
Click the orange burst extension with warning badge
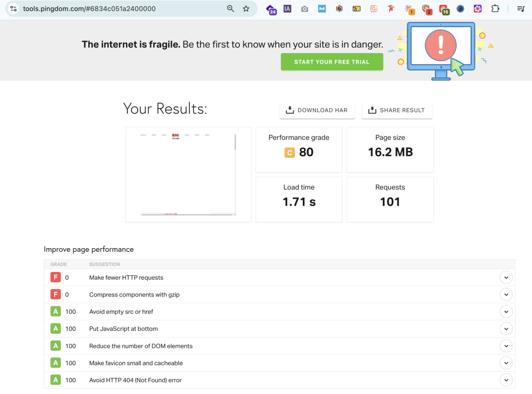(x=409, y=9)
